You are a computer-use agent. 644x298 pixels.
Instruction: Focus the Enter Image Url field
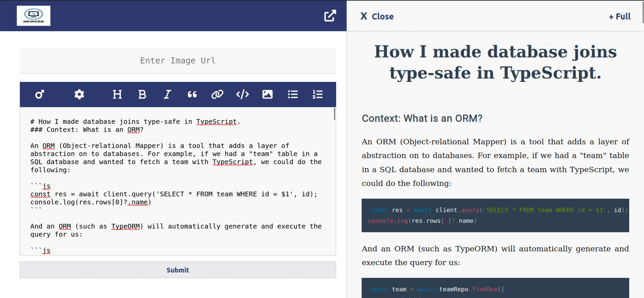[178, 61]
